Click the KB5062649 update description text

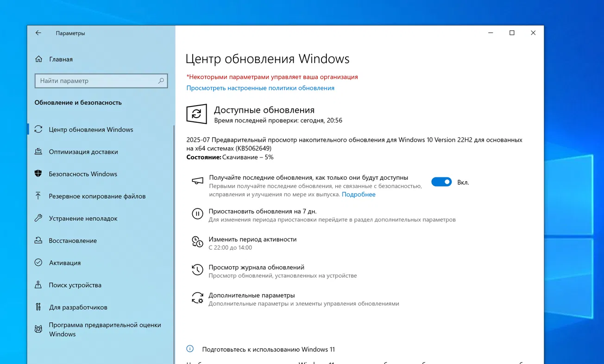(x=354, y=144)
